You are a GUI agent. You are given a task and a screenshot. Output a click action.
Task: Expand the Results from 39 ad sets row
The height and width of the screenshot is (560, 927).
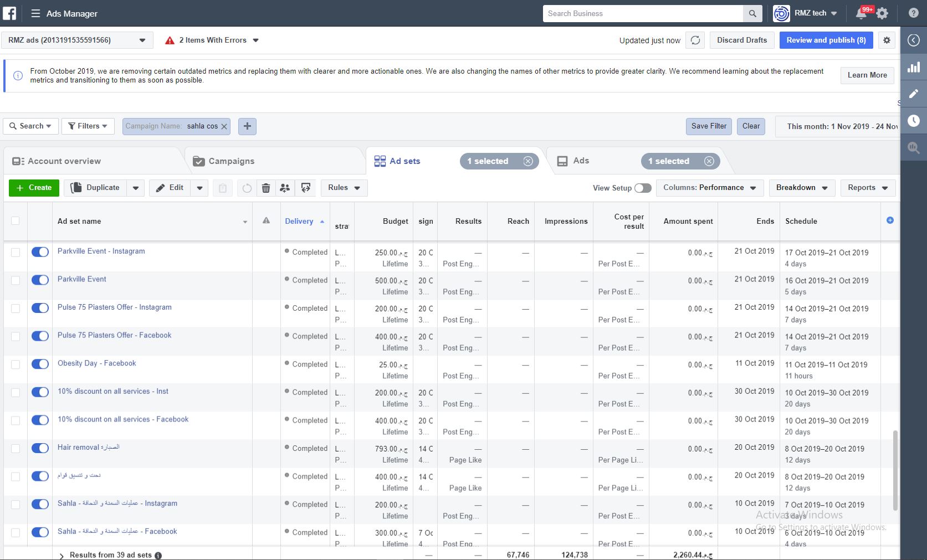click(62, 555)
